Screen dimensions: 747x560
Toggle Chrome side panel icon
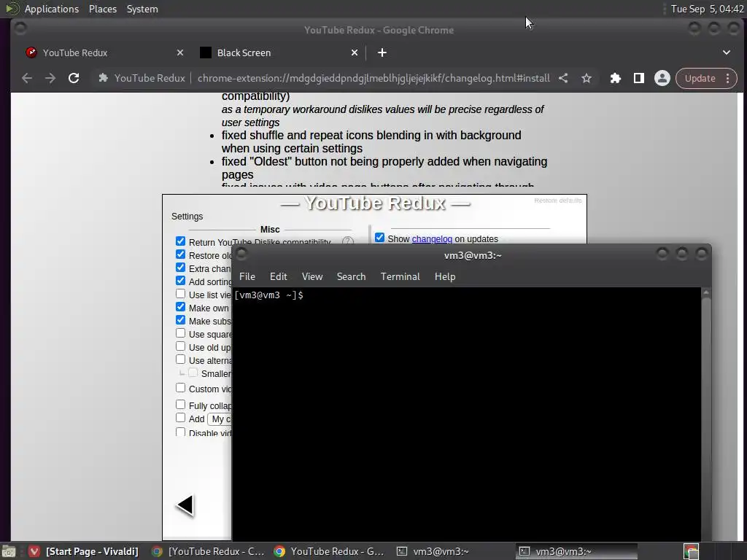639,78
